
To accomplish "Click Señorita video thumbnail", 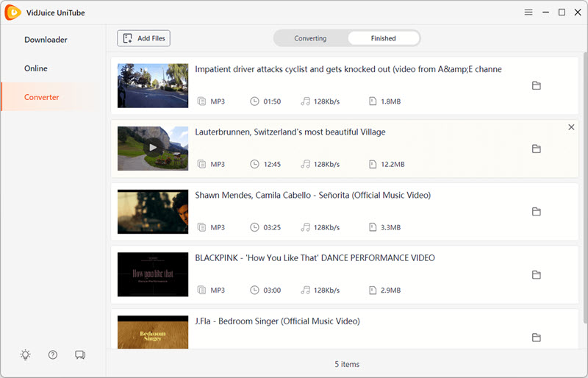I will (153, 212).
